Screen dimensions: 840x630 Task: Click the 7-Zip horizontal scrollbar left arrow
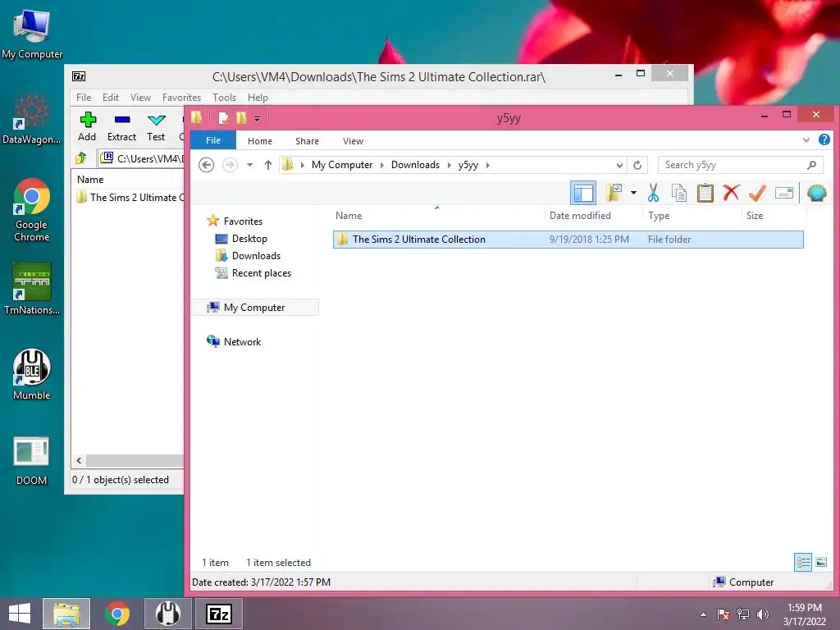(x=80, y=460)
